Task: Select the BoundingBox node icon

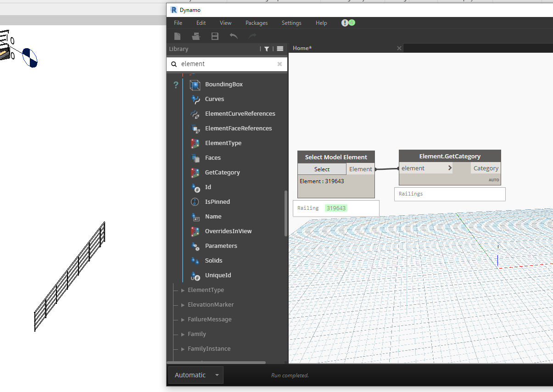Action: tap(196, 84)
